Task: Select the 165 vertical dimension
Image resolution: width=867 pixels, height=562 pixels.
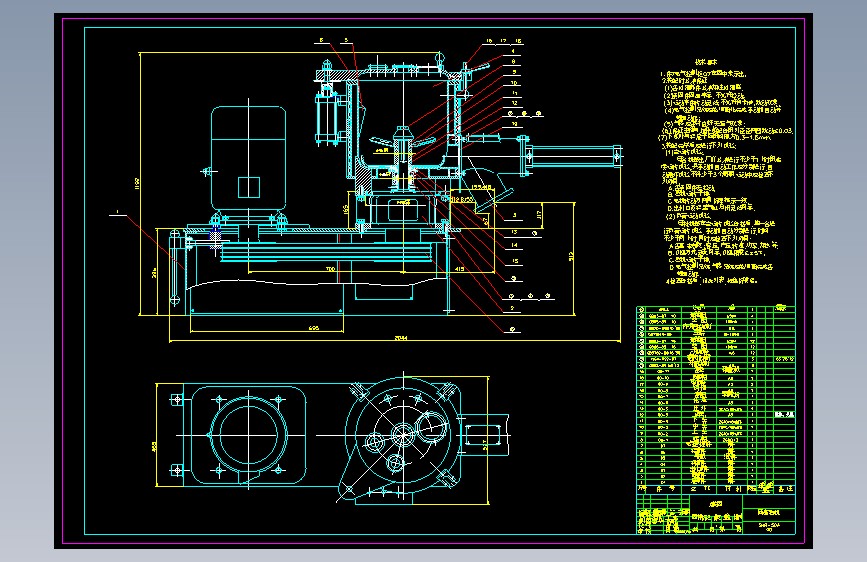Action: (346, 210)
